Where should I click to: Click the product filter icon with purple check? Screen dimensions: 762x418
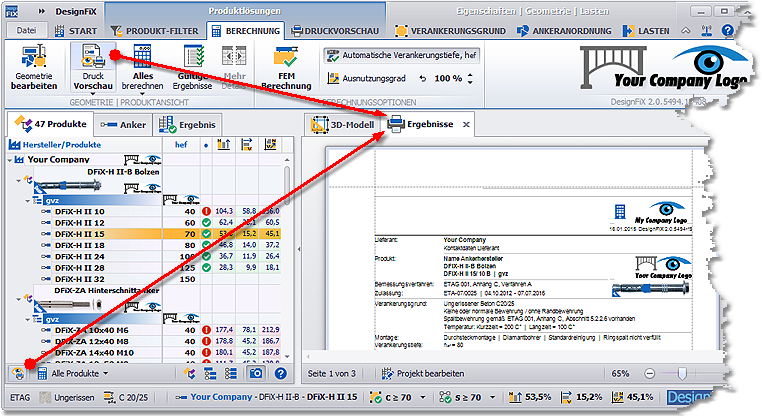point(189,373)
